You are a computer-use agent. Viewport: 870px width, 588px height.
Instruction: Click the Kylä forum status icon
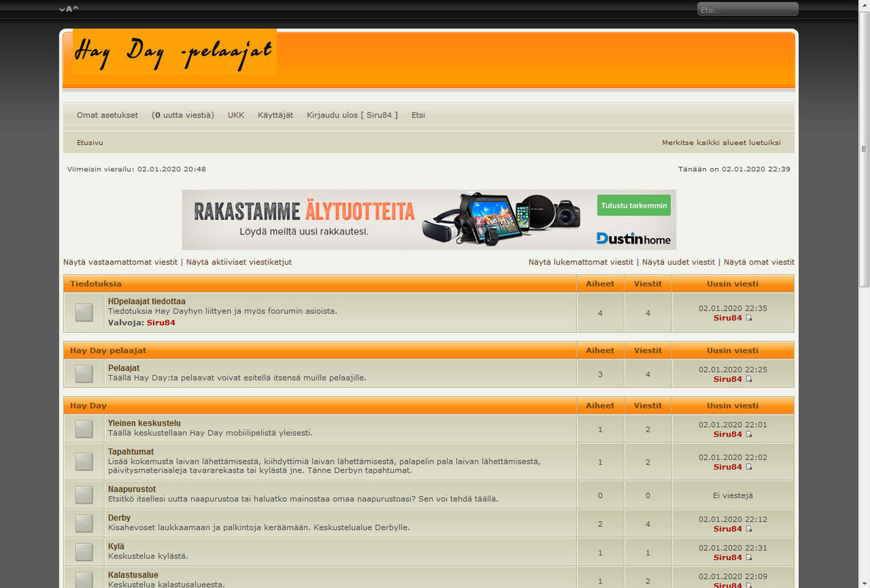(84, 552)
